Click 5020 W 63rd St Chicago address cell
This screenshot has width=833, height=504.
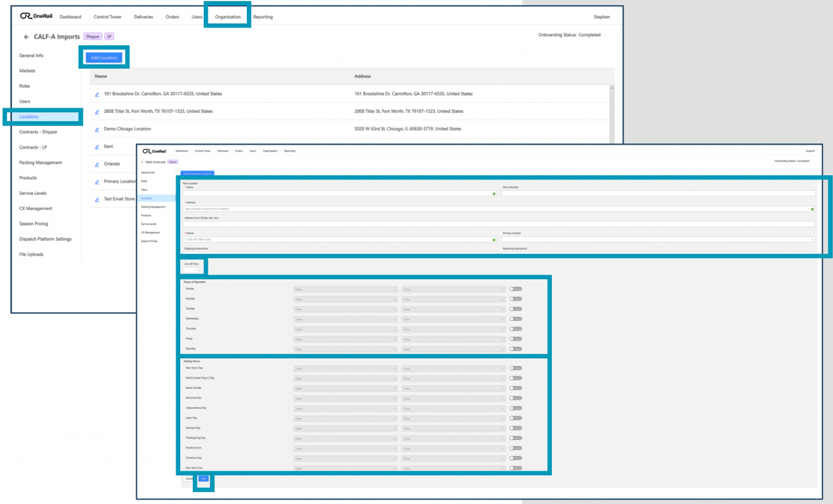coord(408,129)
